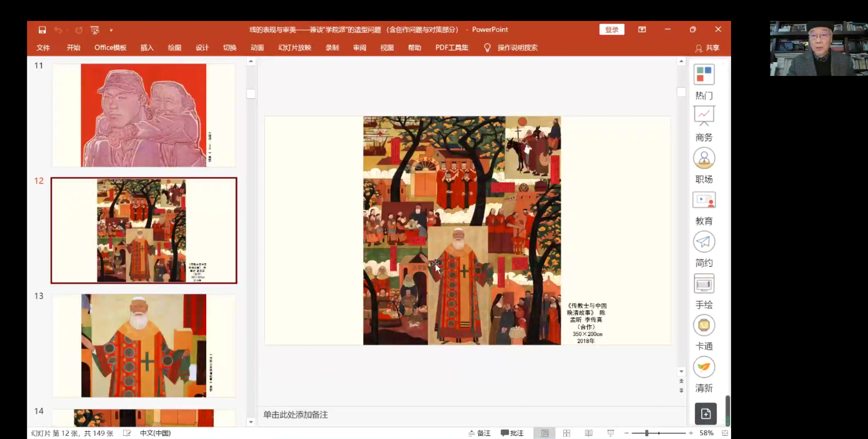Viewport: 868px width, 439px height.
Task: Click the 登录 sign-in button
Action: pyautogui.click(x=612, y=30)
